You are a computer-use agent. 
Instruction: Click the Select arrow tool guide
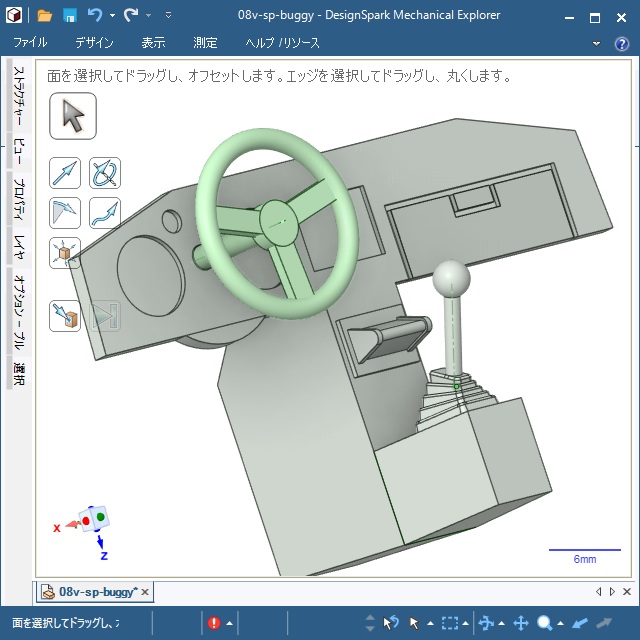[x=72, y=117]
